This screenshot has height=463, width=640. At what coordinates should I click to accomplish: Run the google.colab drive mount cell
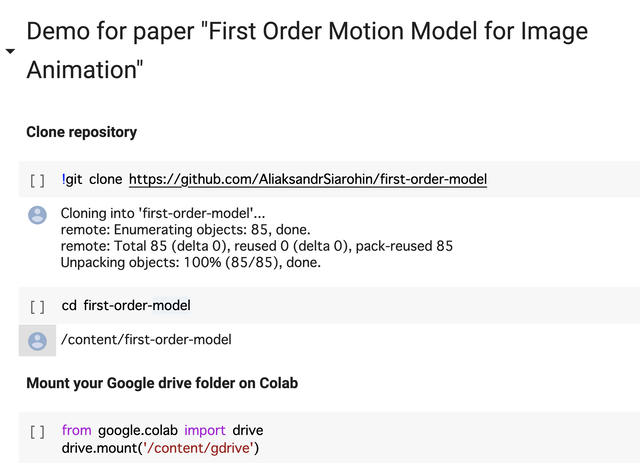(x=37, y=431)
